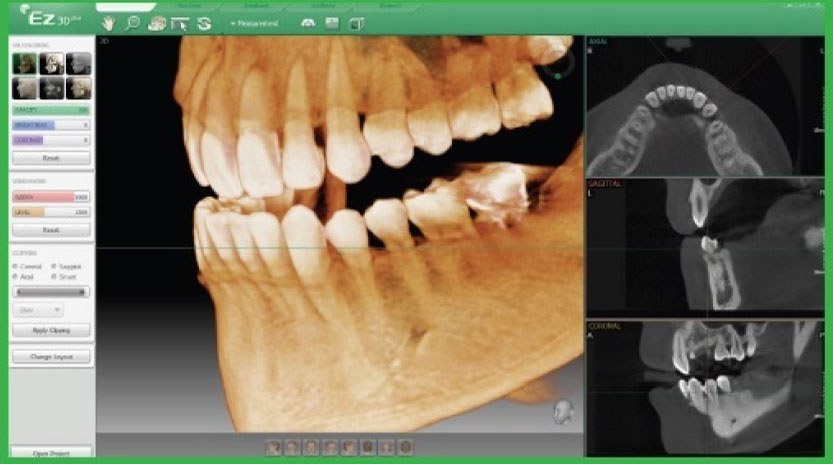Click the reset view arrows icon

pos(204,23)
